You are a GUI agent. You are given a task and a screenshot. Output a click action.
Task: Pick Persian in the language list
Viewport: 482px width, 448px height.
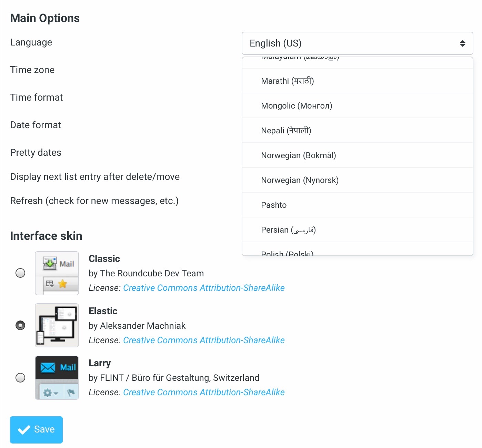[357, 230]
